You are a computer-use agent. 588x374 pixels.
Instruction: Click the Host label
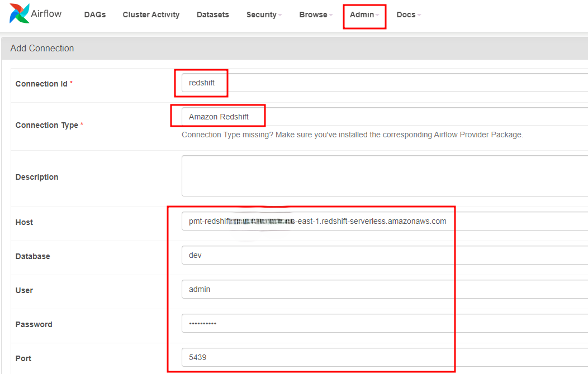24,222
